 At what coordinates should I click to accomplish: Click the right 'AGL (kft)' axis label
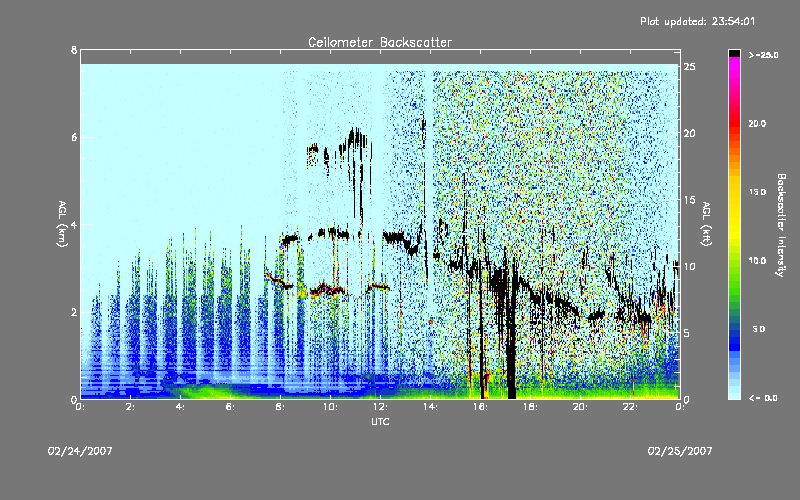pos(706,224)
